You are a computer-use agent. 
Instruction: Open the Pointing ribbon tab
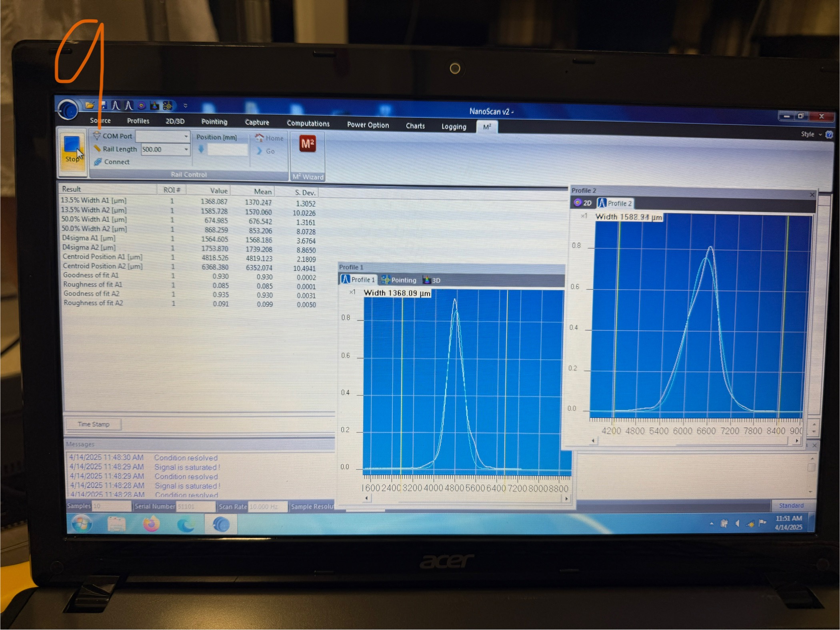click(214, 122)
